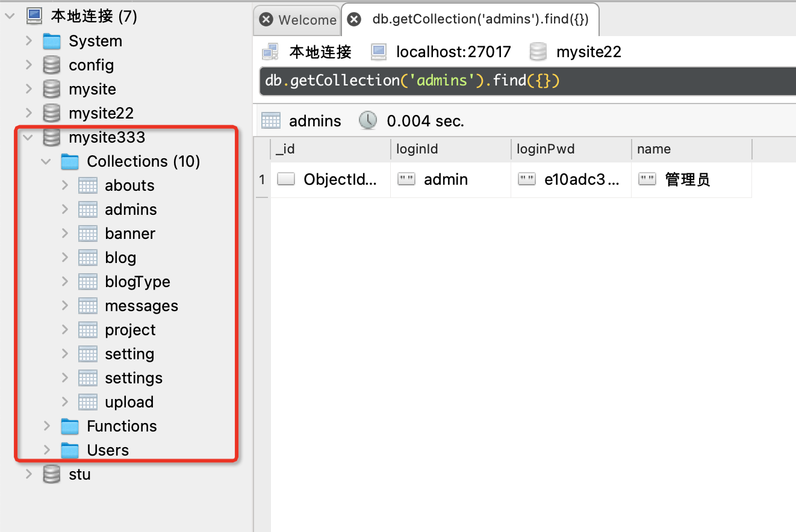Select the admins collection table icon
796x532 pixels.
pyautogui.click(x=88, y=209)
